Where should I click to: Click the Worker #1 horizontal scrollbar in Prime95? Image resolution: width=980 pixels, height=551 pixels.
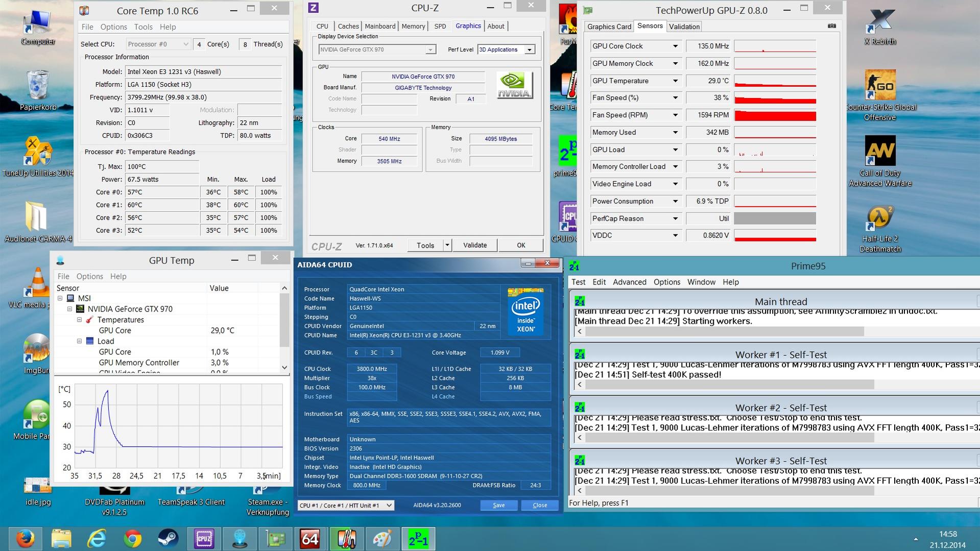(x=729, y=385)
